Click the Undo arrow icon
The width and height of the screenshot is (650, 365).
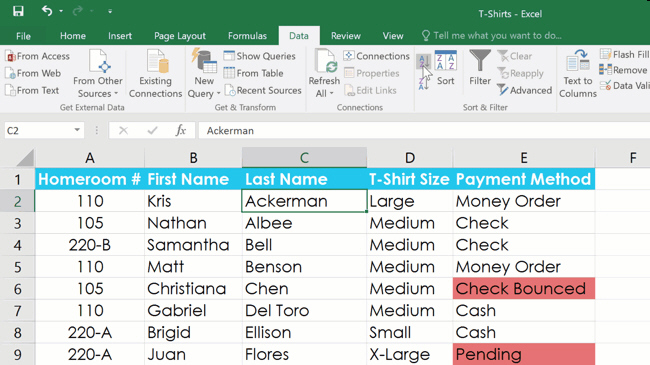tap(46, 11)
